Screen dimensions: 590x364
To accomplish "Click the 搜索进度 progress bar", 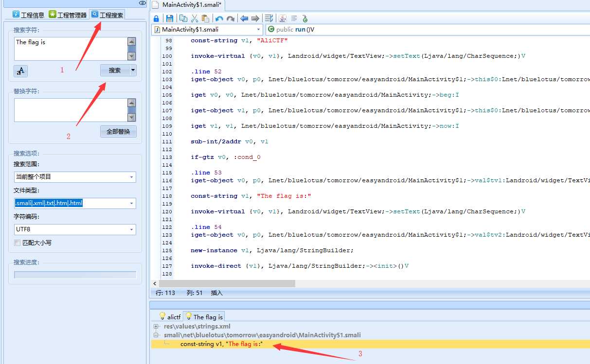I will (75, 275).
